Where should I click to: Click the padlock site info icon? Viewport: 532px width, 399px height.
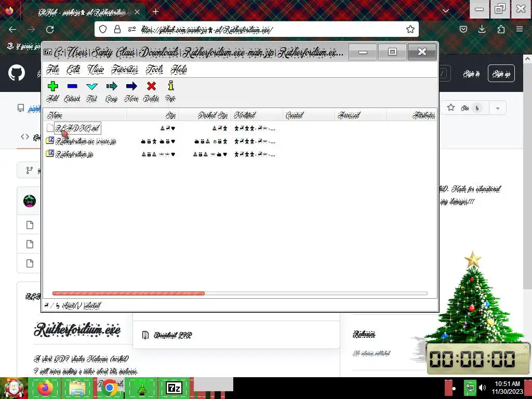click(117, 29)
